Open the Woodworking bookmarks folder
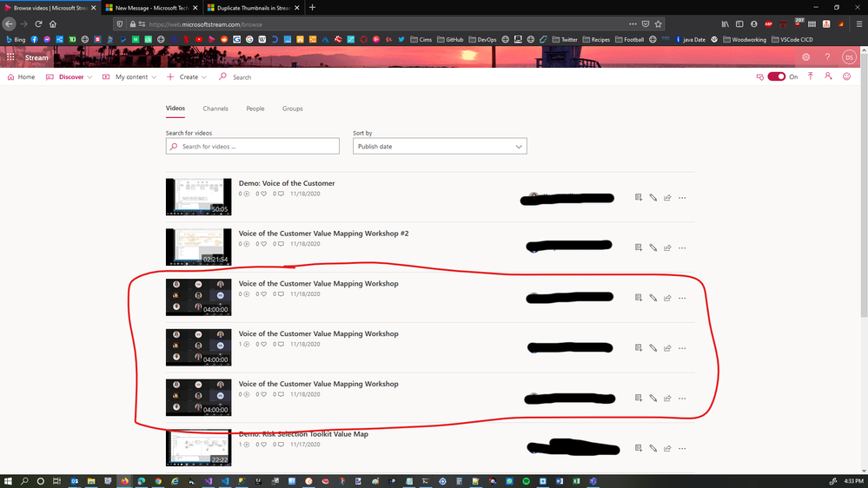The width and height of the screenshot is (868, 488). [745, 39]
